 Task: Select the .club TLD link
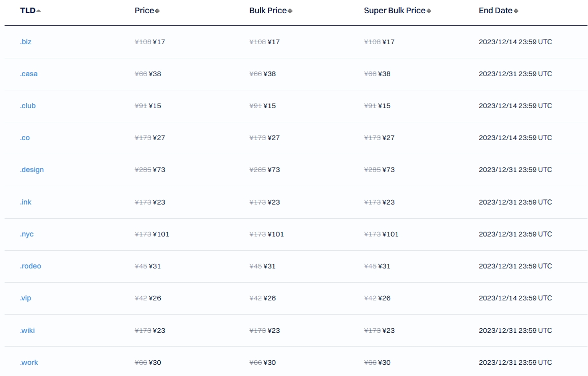coord(28,106)
